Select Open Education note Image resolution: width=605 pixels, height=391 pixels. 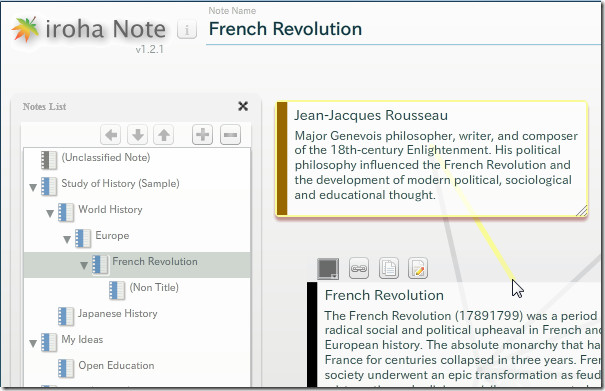(117, 366)
